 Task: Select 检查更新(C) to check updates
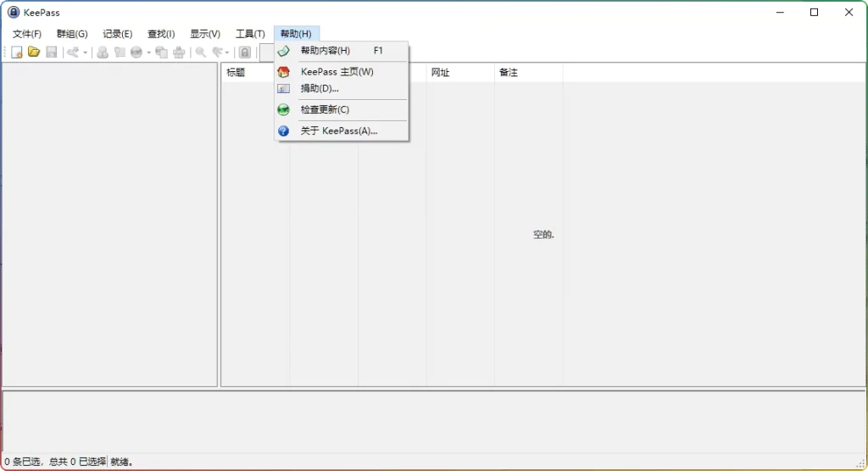click(x=342, y=109)
